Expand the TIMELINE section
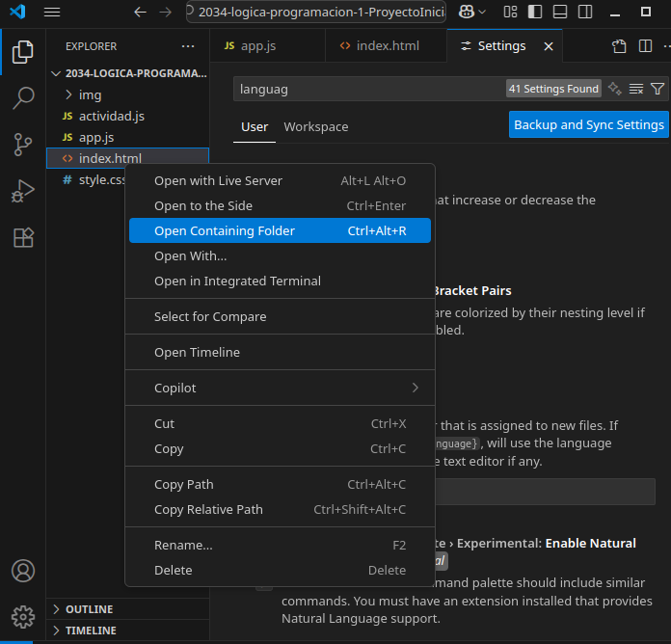The image size is (671, 644). 128,631
